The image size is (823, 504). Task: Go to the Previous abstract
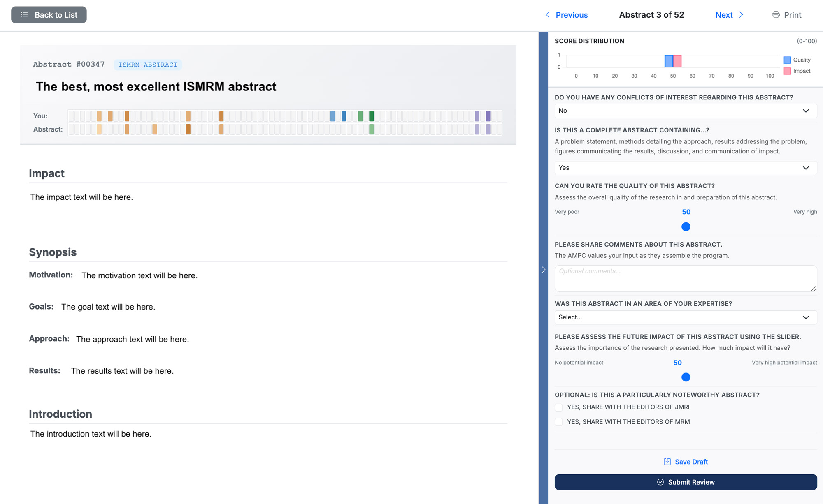coord(571,15)
